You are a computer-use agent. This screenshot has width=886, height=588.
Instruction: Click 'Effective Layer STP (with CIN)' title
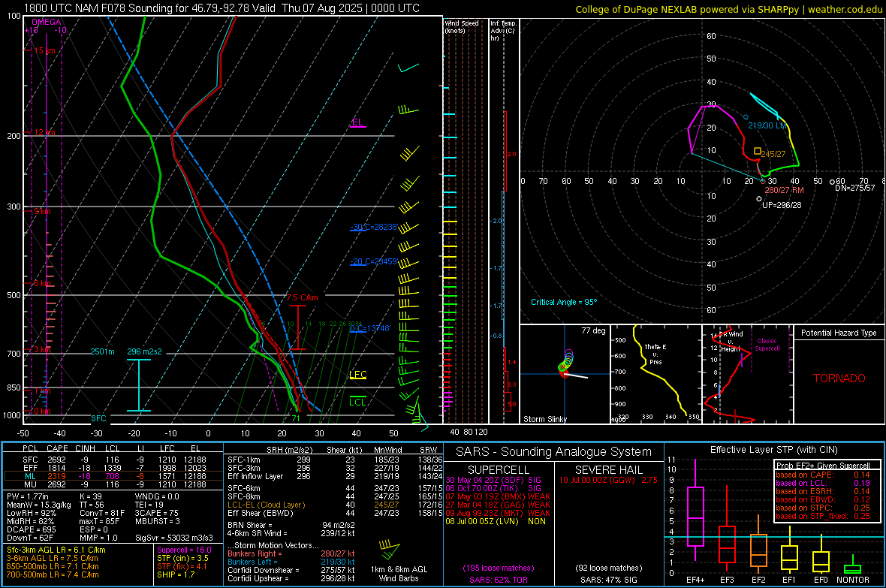click(773, 450)
